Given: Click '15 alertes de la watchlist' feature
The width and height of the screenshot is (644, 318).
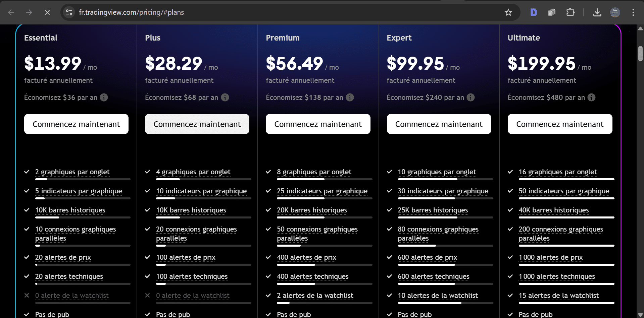Looking at the screenshot, I should [558, 296].
